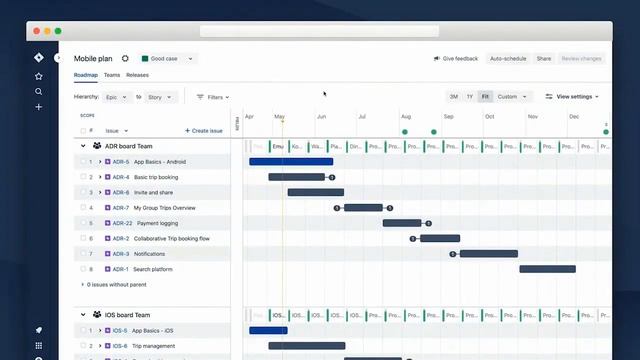Click the filter lines icon beside Filters
The image size is (640, 360).
pos(200,97)
